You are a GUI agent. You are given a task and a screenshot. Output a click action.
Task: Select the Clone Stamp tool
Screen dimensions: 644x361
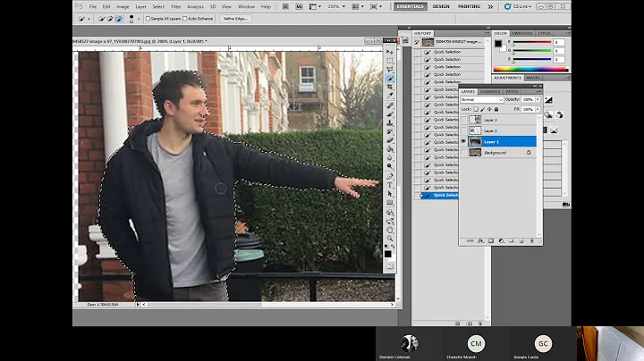pyautogui.click(x=390, y=123)
